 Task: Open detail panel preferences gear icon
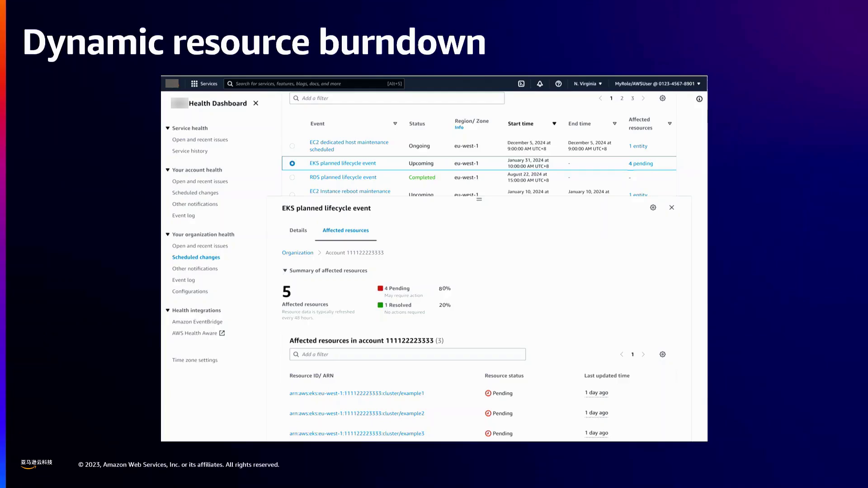coord(653,207)
